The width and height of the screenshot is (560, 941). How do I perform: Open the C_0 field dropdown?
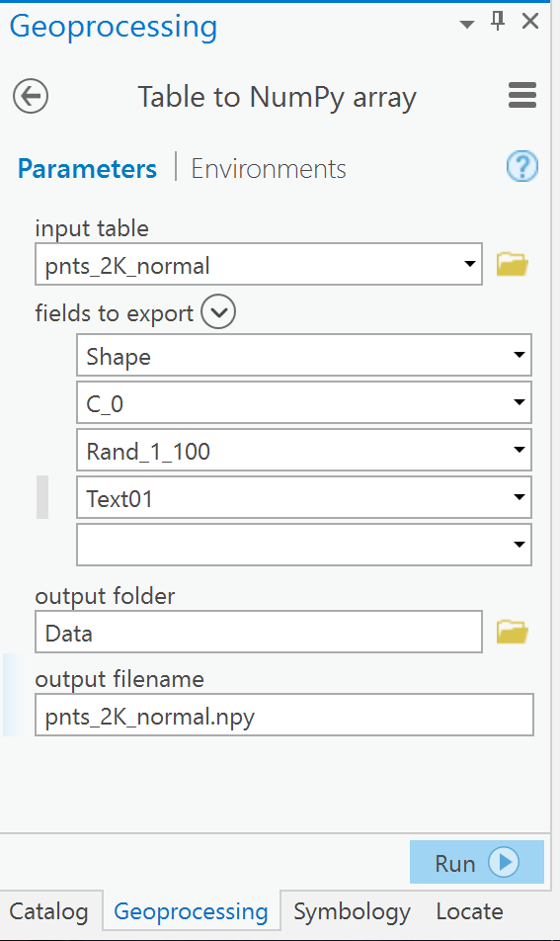520,402
